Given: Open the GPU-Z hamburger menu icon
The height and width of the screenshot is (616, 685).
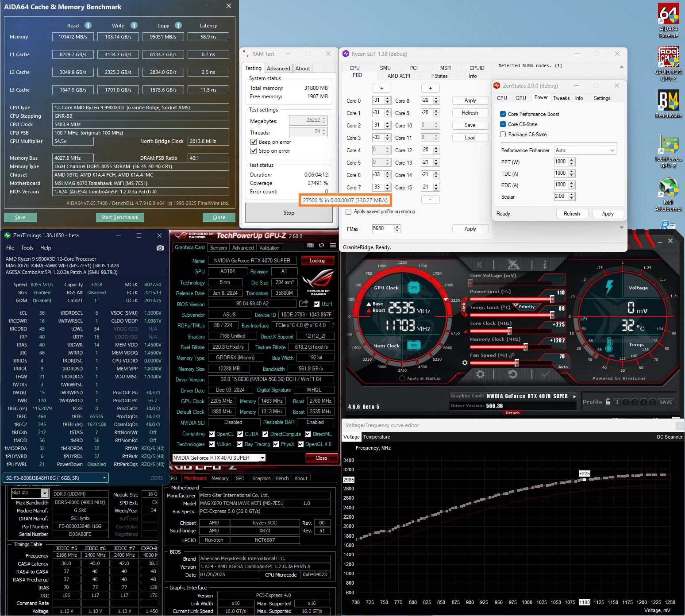Looking at the screenshot, I should (x=333, y=245).
